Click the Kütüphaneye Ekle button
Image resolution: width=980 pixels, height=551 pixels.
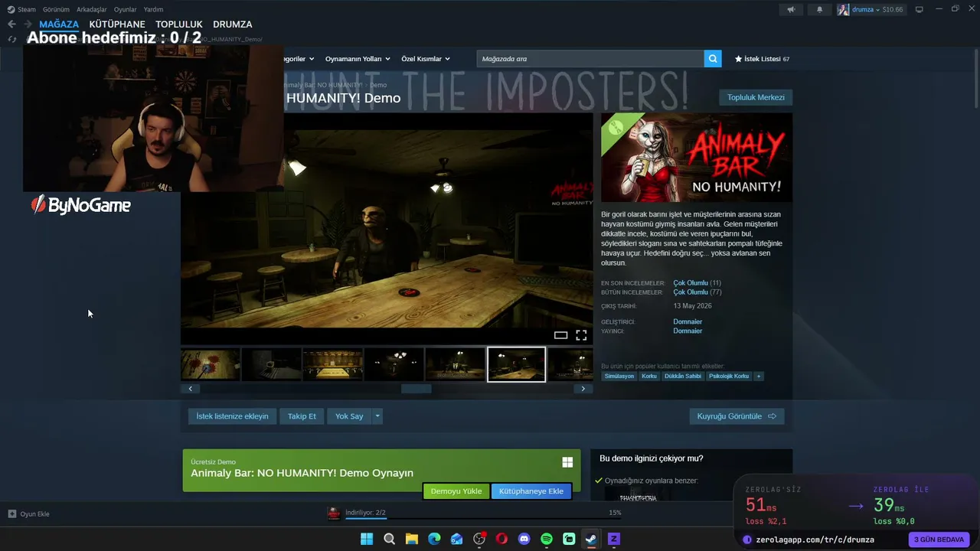click(531, 491)
